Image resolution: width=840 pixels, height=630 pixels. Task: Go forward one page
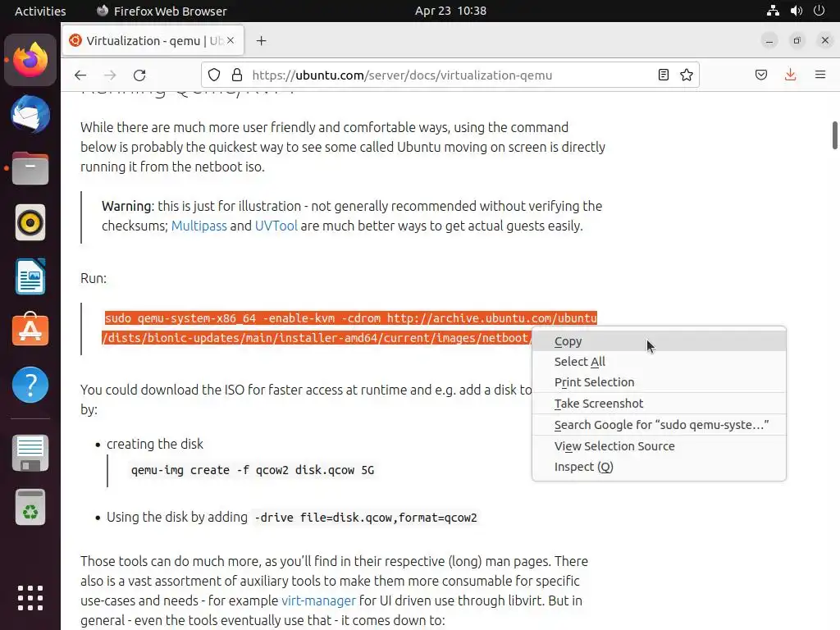coord(110,75)
